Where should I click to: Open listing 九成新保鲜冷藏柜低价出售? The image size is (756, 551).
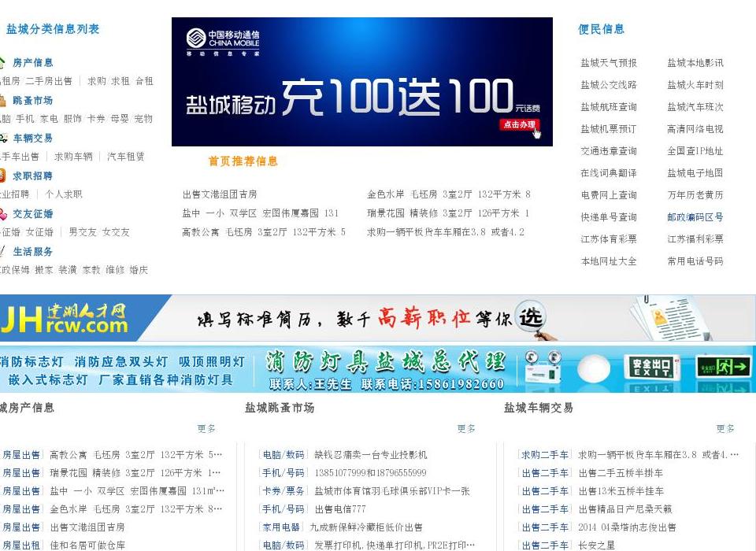tap(366, 527)
